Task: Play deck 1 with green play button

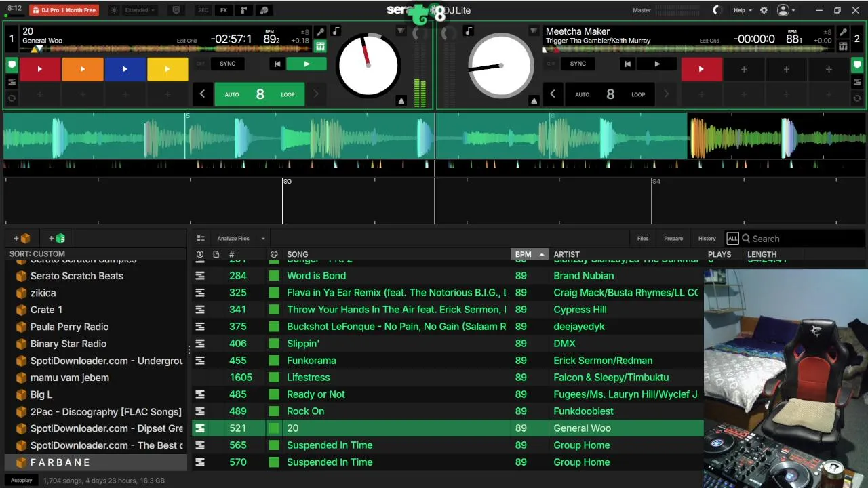Action: point(307,64)
